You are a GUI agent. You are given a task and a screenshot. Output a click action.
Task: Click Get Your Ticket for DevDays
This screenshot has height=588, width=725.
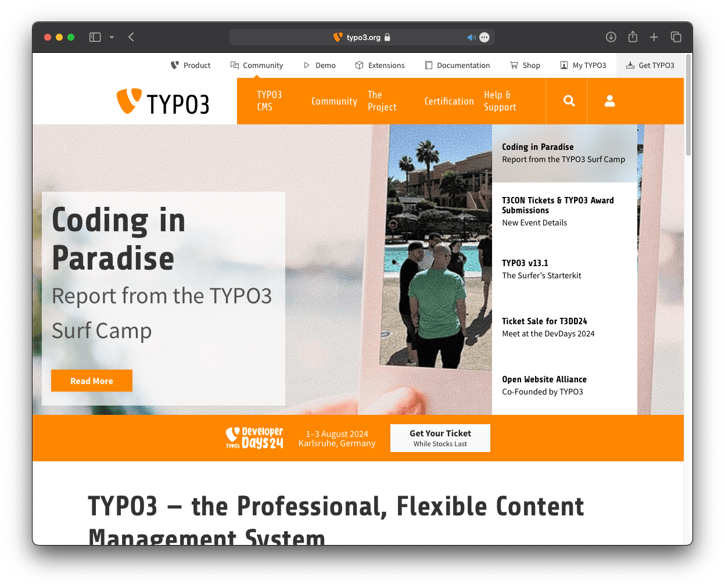pos(440,438)
